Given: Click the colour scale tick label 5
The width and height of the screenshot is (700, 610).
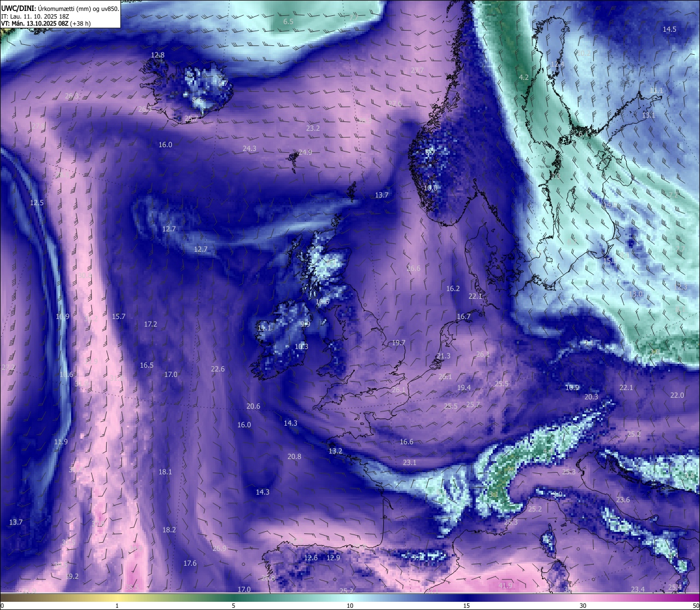Looking at the screenshot, I should [234, 606].
